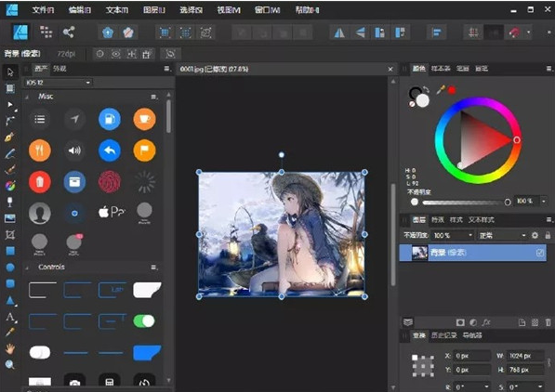The height and width of the screenshot is (392, 555).
Task: Open iOS 12 assets category dropdown
Action: 59,83
